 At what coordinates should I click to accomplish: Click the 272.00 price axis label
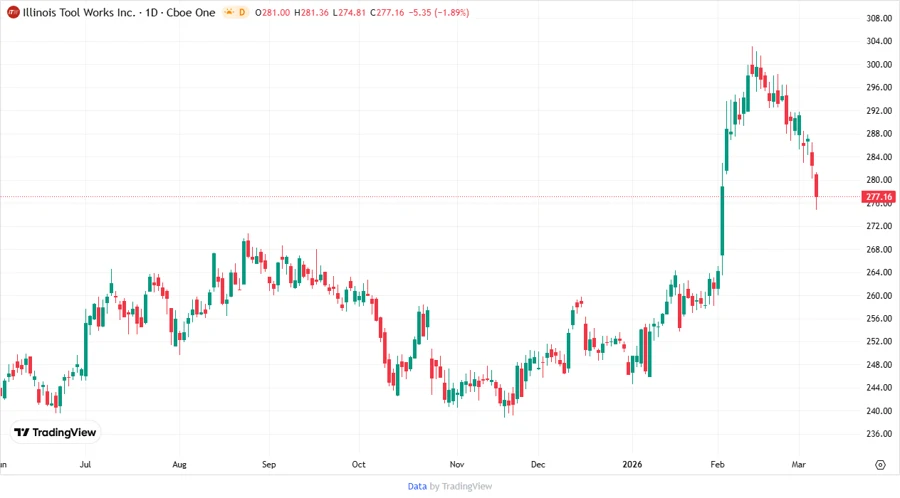pos(879,226)
